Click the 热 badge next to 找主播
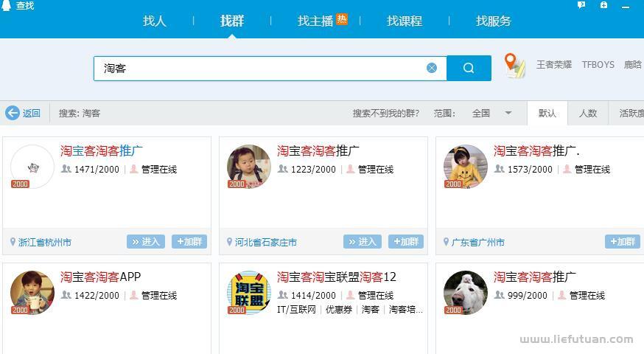This screenshot has width=644, height=354. [x=342, y=19]
